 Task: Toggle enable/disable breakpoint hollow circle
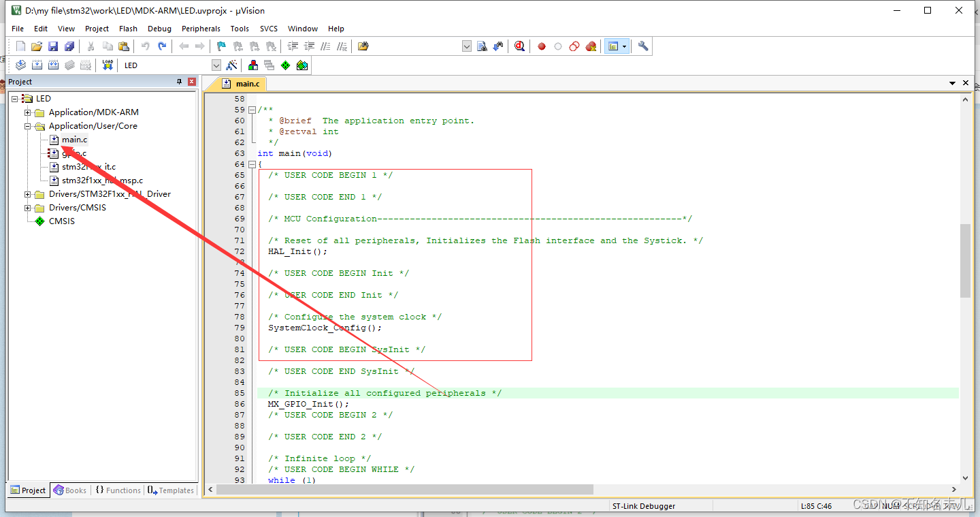coord(558,46)
